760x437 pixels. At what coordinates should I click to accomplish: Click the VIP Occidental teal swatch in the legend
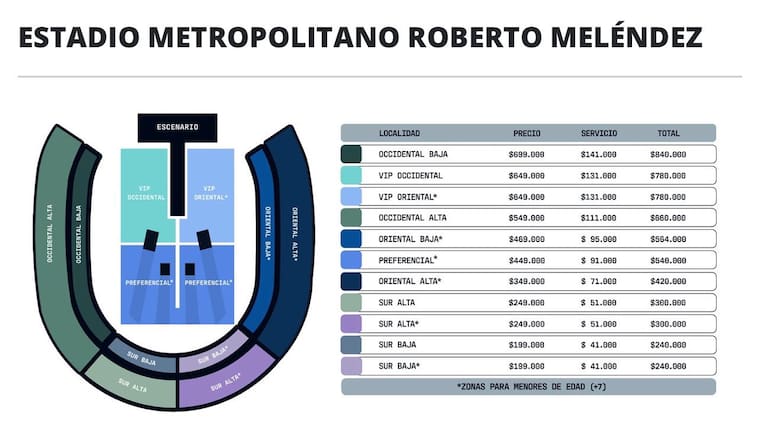point(351,176)
